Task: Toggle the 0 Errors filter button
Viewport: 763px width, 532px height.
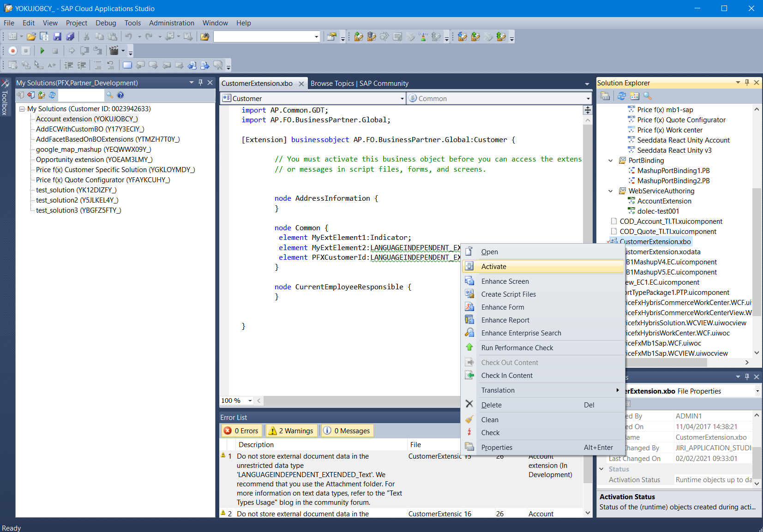Action: [241, 430]
